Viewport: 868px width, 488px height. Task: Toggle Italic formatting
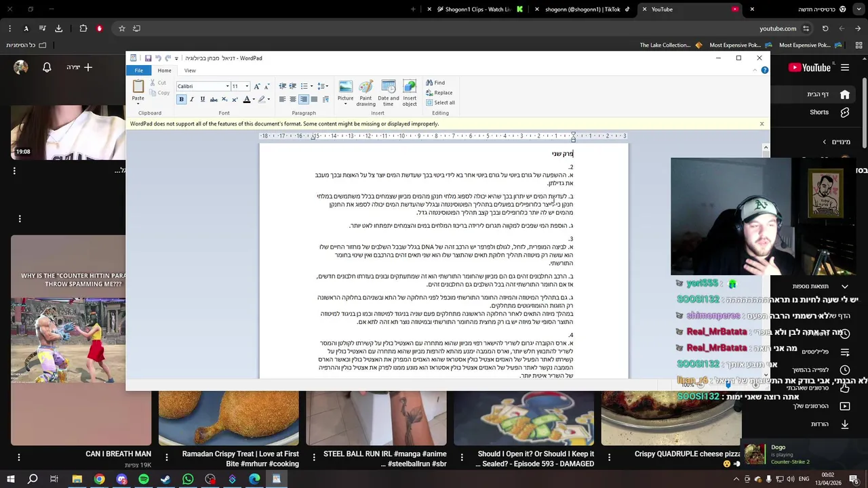(192, 100)
